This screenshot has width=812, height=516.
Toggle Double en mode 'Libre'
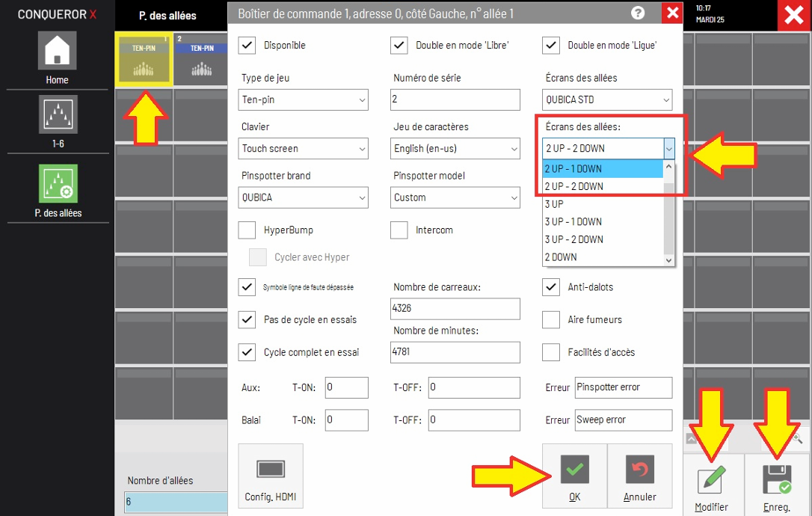click(399, 45)
